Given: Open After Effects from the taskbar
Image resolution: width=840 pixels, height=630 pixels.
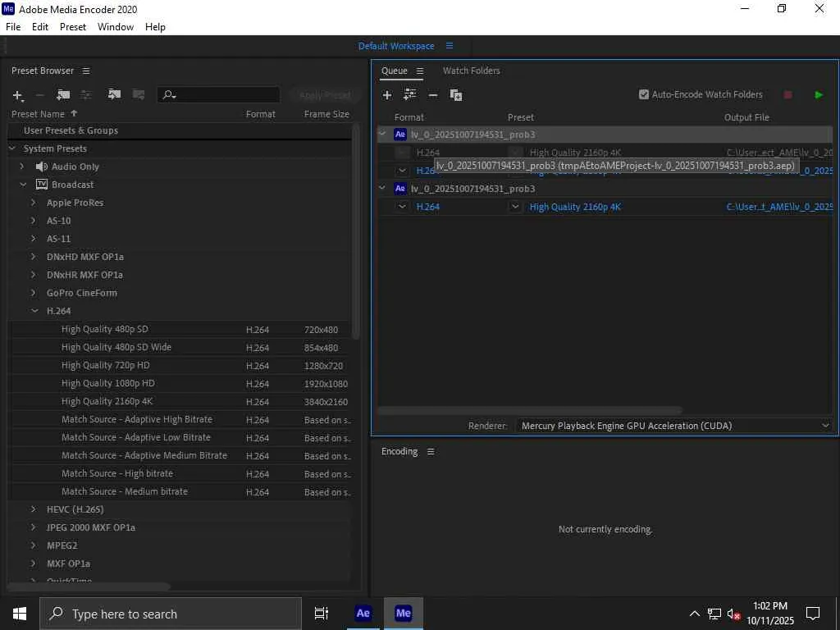Looking at the screenshot, I should pos(363,614).
